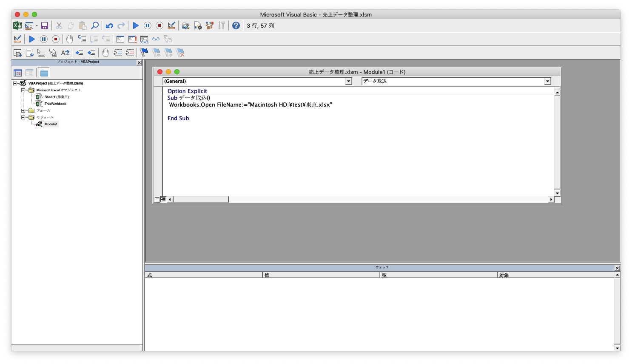Image resolution: width=632 pixels, height=364 pixels.
Task: Click the code window's down scroll arrow
Action: [557, 193]
